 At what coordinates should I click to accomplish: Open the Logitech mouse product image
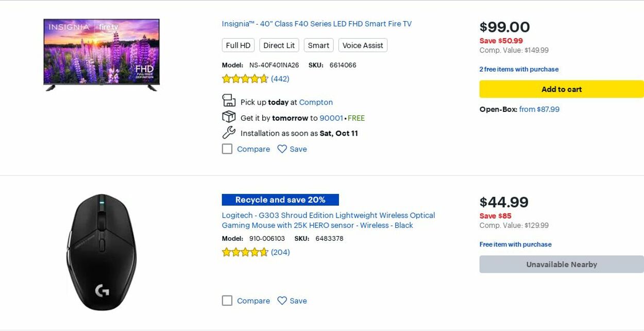[x=101, y=252]
